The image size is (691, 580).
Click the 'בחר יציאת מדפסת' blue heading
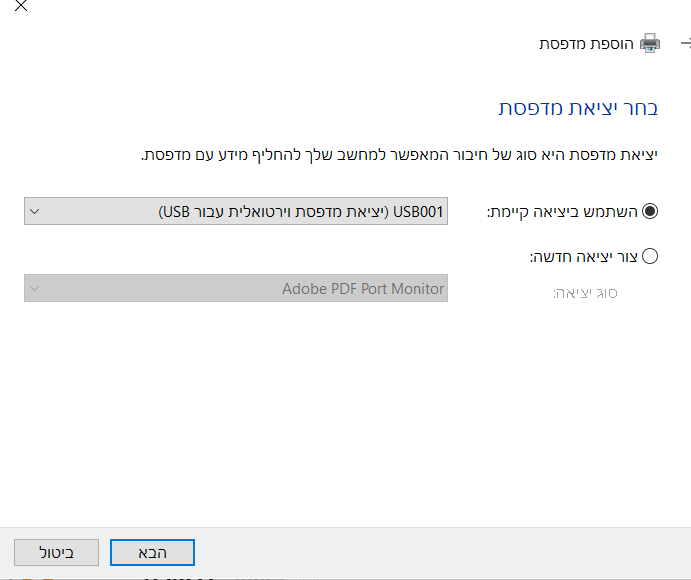pos(578,109)
